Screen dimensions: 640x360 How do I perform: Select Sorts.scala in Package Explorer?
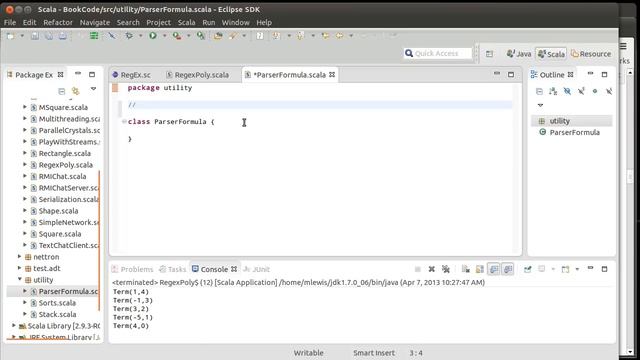tap(57, 303)
